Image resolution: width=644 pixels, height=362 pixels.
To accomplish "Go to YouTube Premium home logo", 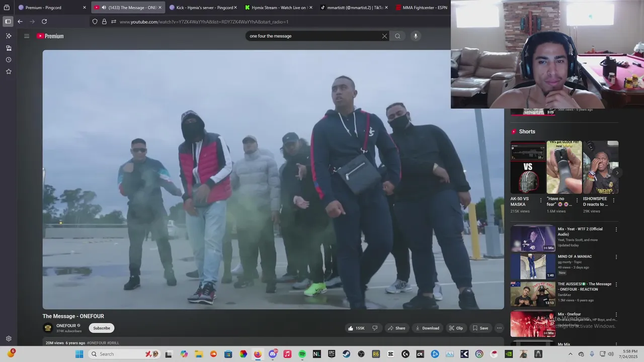I will click(x=50, y=36).
